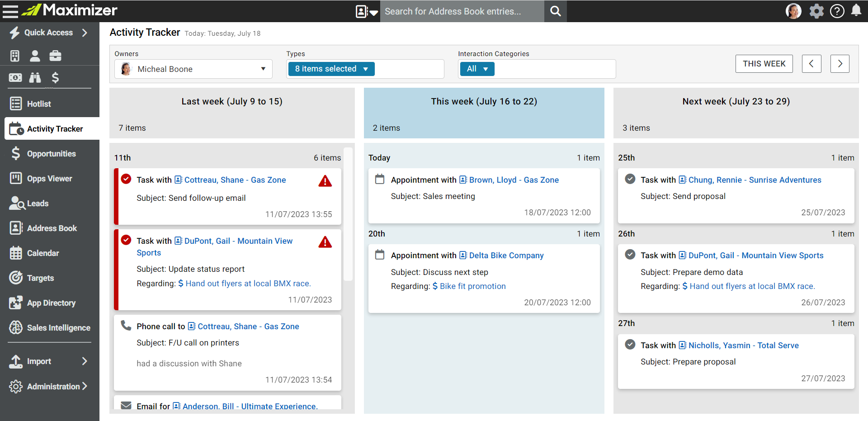
Task: Open the user profile avatar
Action: (793, 11)
